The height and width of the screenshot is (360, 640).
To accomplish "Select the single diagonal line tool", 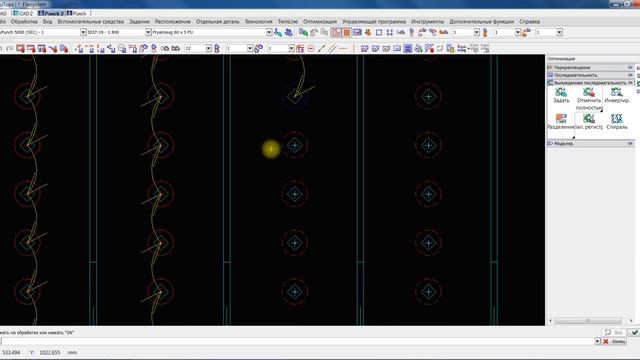I will 322,49.
